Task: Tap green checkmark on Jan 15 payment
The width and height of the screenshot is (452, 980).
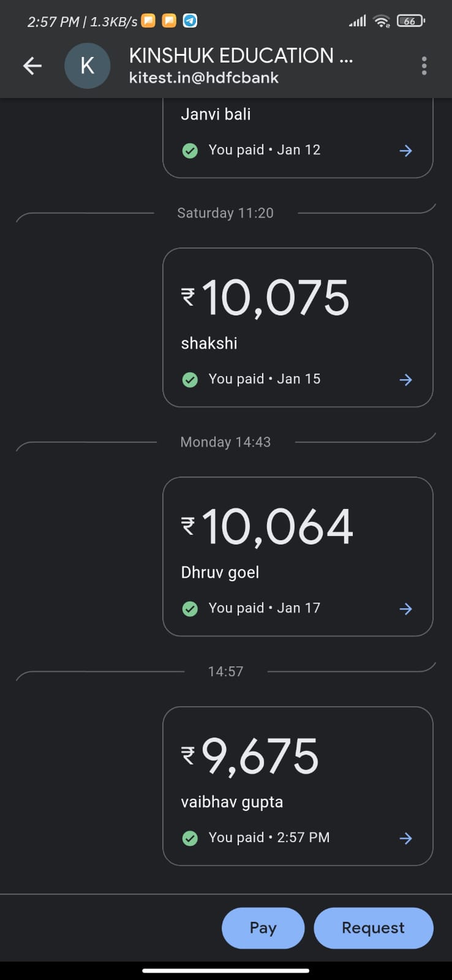Action: click(190, 380)
